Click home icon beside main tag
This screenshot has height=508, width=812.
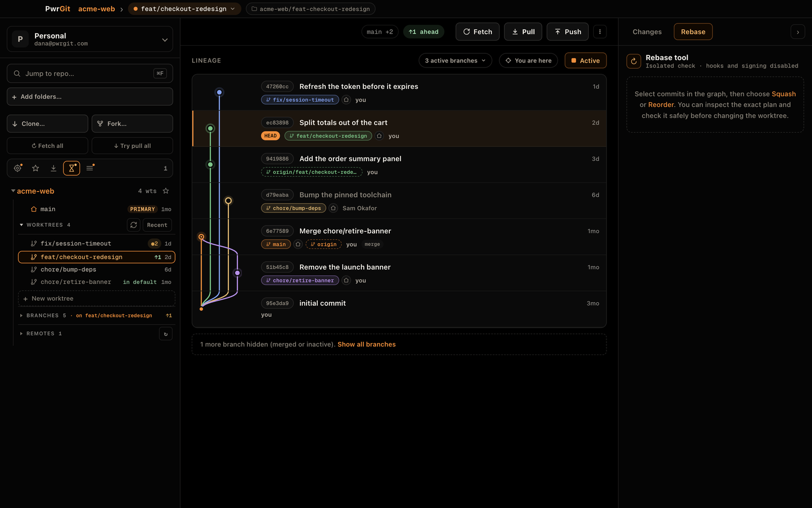(x=298, y=244)
